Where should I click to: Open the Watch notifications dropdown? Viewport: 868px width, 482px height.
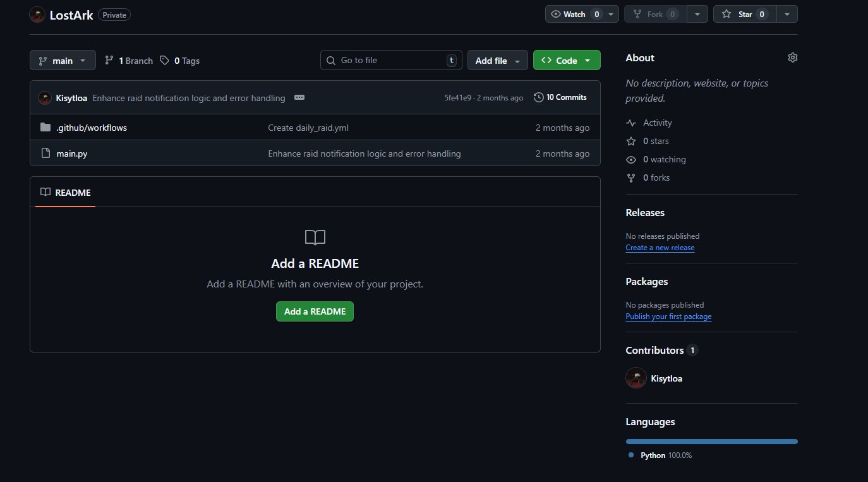pos(582,14)
